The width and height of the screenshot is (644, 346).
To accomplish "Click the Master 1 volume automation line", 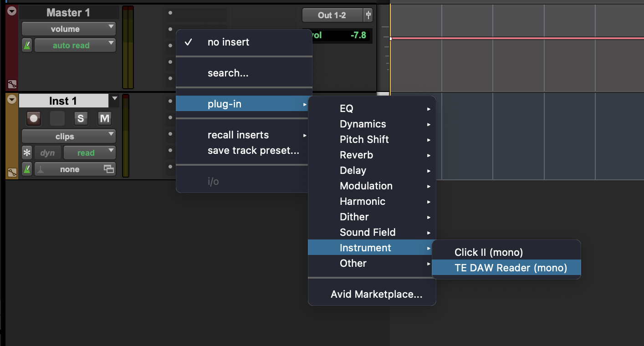I will 501,38.
